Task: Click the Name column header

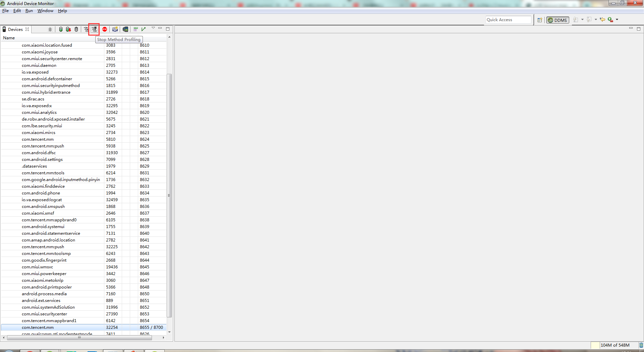Action: (x=52, y=38)
